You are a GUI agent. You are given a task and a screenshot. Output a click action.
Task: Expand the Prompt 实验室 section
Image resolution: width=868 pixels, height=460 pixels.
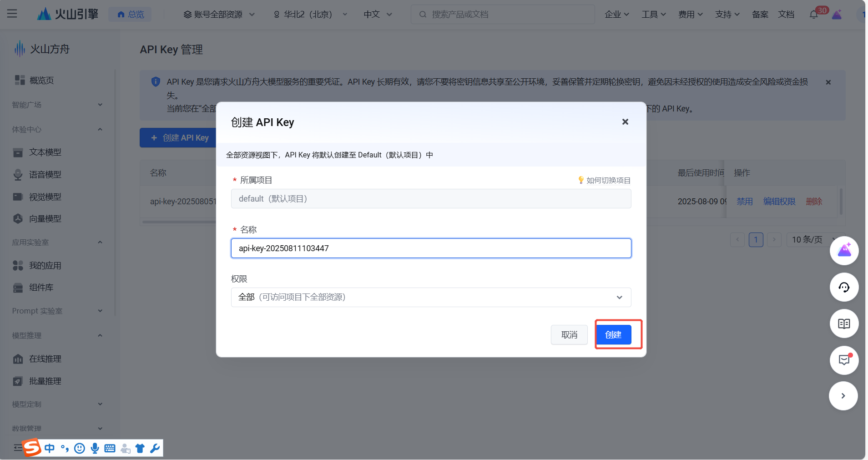(58, 311)
